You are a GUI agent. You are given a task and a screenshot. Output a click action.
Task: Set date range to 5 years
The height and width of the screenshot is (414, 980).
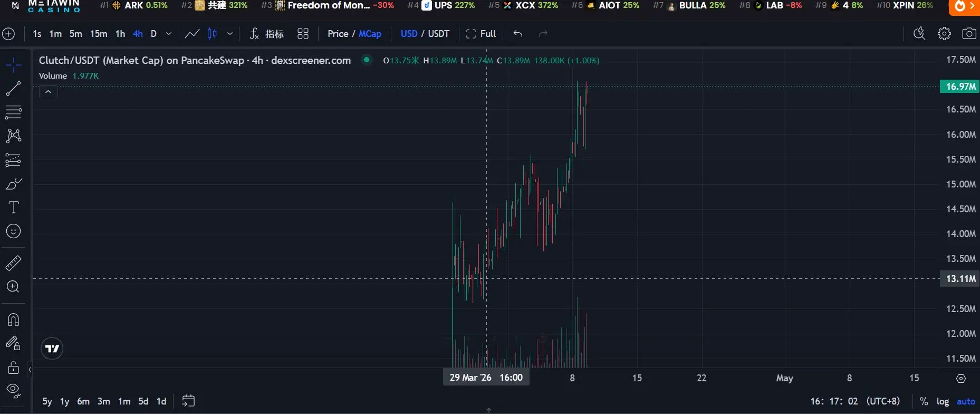47,401
